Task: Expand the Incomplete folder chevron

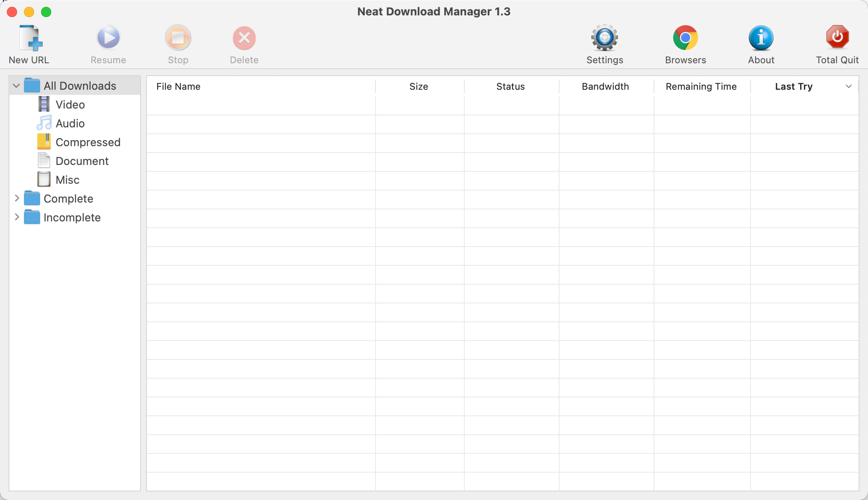Action: 17,217
